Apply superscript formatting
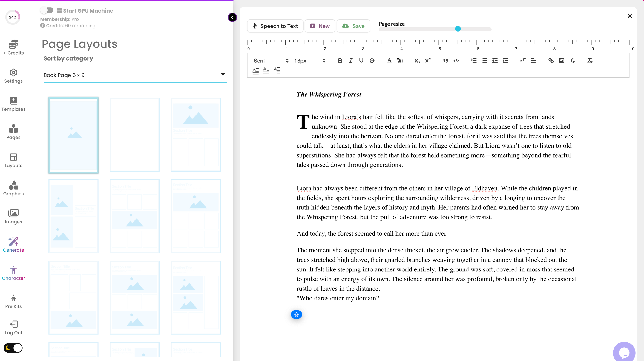Screen dimensions: 644x361 click(428, 61)
